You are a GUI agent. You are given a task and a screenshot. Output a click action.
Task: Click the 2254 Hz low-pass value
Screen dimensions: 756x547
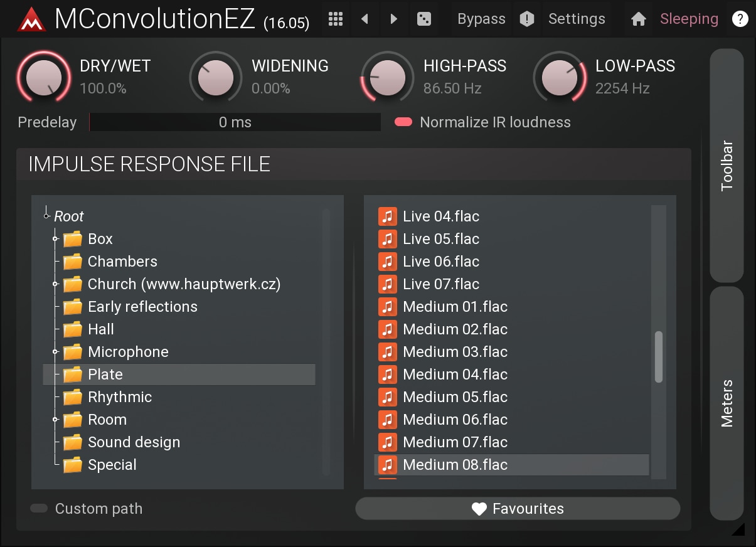(622, 89)
